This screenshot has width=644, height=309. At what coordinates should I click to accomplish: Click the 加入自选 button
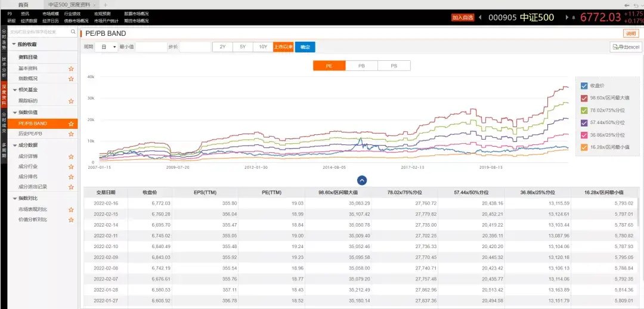pyautogui.click(x=463, y=18)
